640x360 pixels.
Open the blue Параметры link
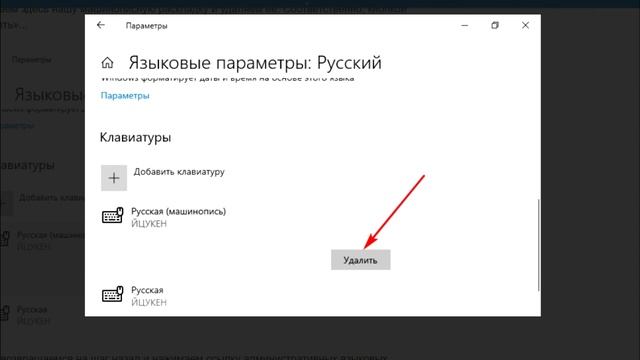click(x=125, y=96)
